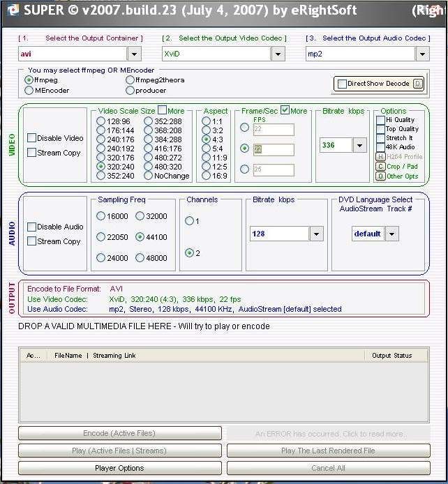The height and width of the screenshot is (484, 448).
Task: Enable 48K Audio option checkbox
Action: pyautogui.click(x=380, y=147)
